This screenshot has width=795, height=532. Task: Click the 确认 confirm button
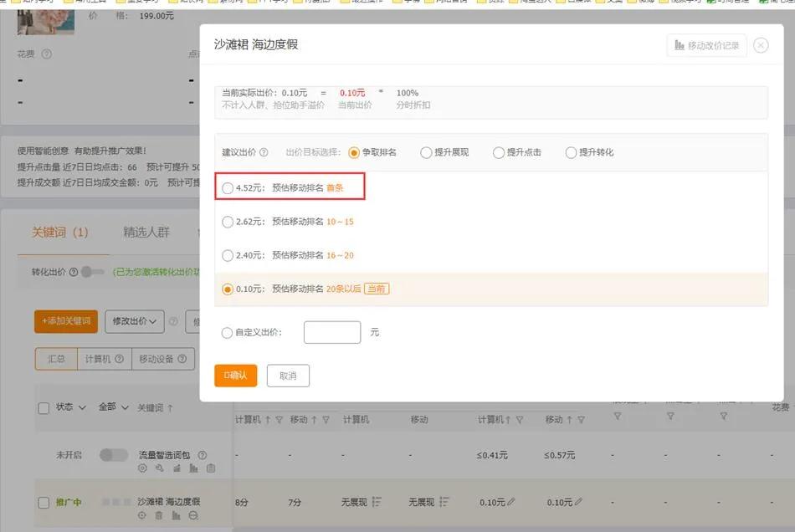[x=235, y=376]
